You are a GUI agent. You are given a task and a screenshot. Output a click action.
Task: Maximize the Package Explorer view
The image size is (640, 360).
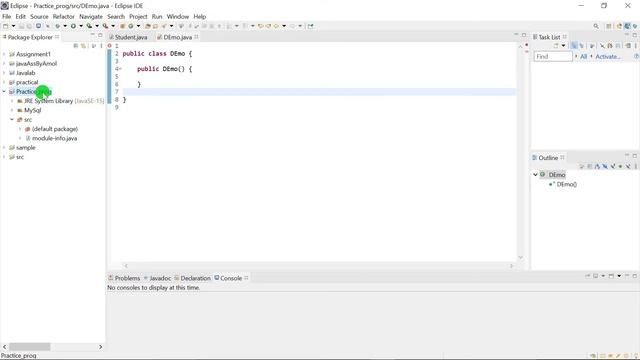[x=100, y=35]
